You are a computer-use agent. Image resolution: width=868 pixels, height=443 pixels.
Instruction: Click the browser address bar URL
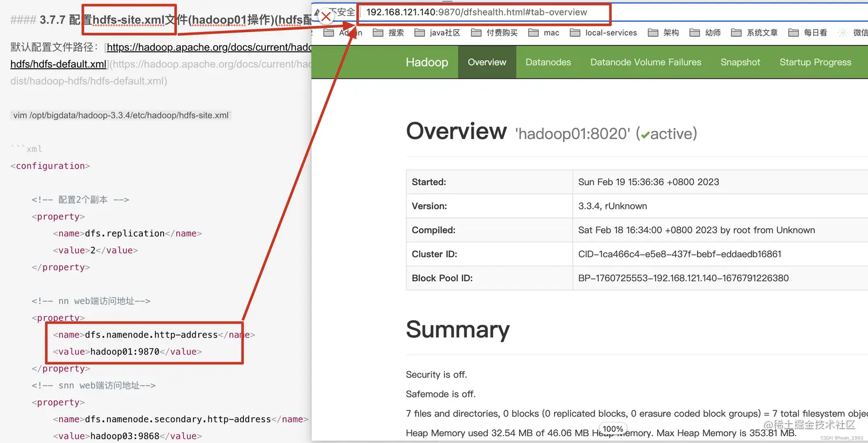[x=476, y=12]
